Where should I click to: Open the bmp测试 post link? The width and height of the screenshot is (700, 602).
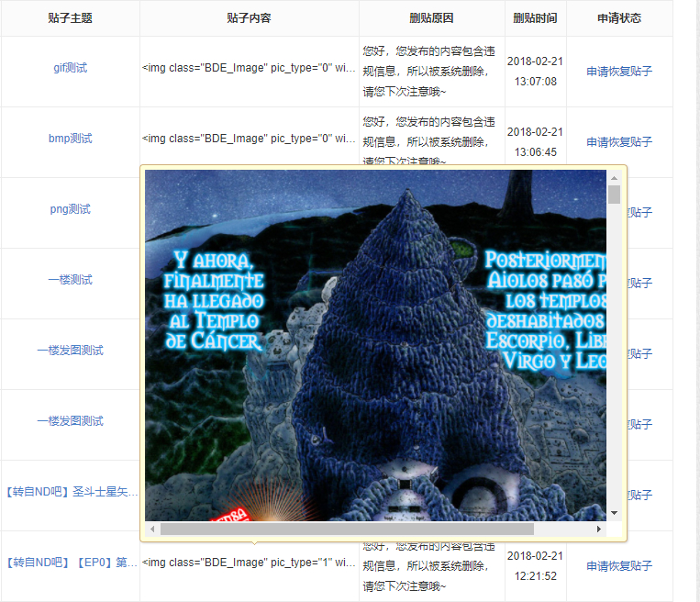point(70,139)
